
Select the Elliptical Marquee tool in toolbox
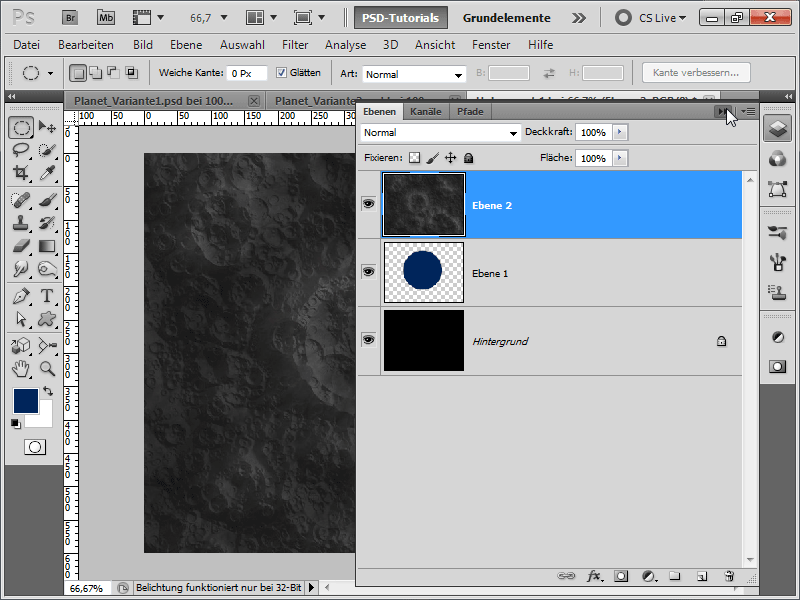coord(21,127)
